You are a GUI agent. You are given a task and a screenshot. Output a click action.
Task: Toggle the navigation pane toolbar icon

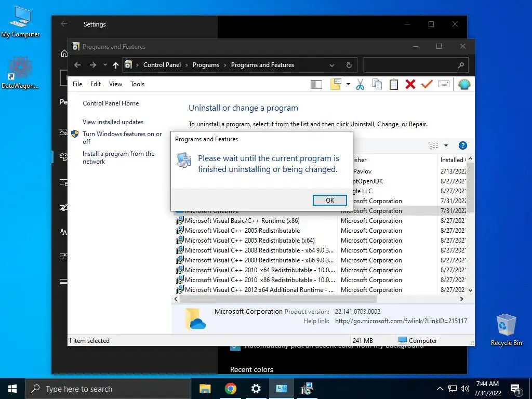316,84
